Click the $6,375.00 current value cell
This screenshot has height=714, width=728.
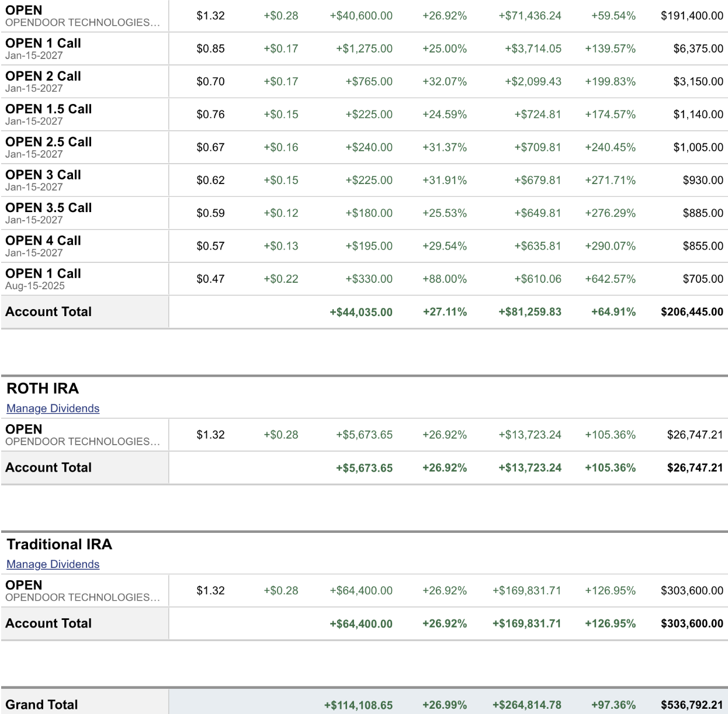(698, 49)
